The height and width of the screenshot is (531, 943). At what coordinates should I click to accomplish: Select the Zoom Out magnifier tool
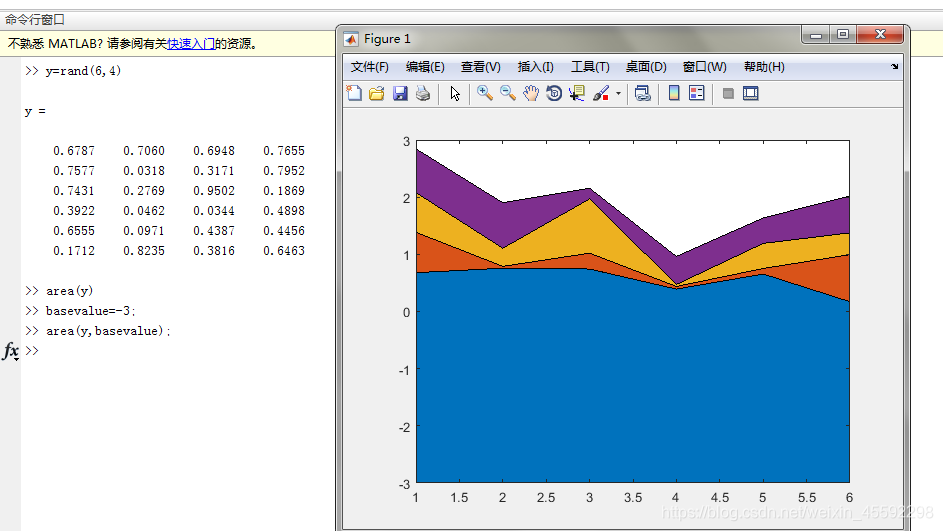coord(508,93)
